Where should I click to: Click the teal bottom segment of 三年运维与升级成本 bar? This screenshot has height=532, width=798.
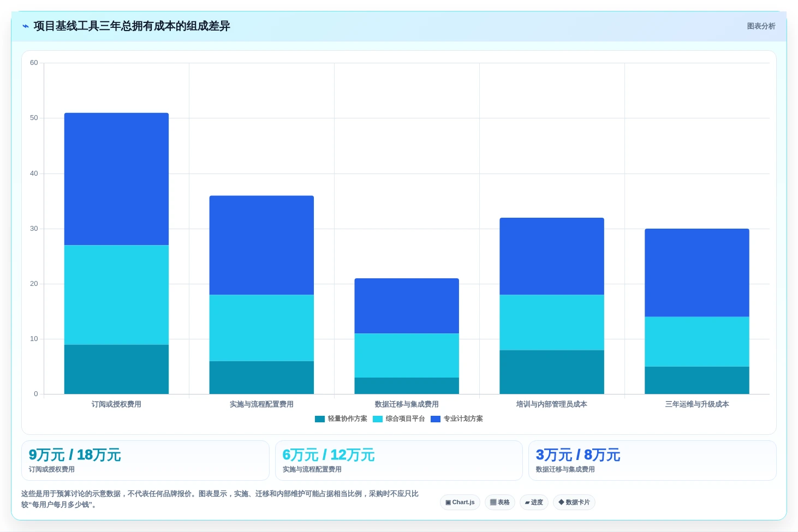point(697,380)
